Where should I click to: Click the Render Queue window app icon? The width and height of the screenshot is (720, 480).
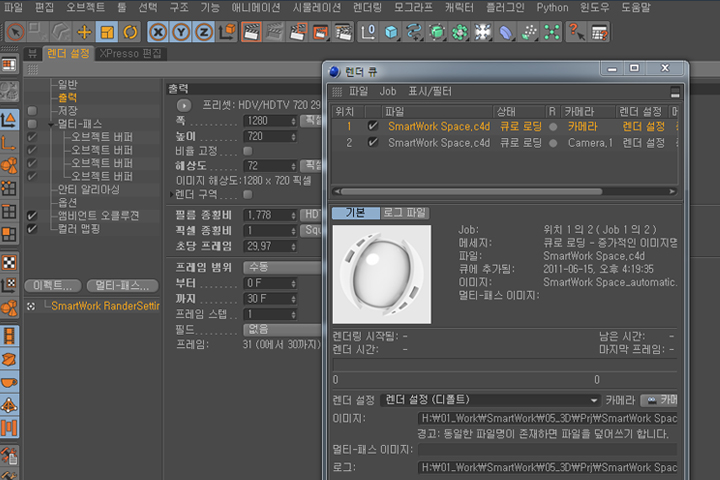[x=334, y=72]
